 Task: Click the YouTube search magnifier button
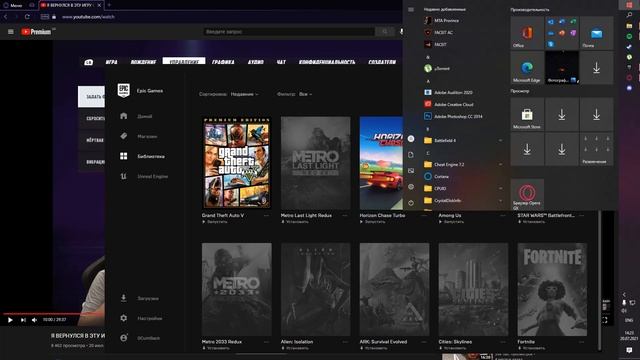pyautogui.click(x=384, y=31)
